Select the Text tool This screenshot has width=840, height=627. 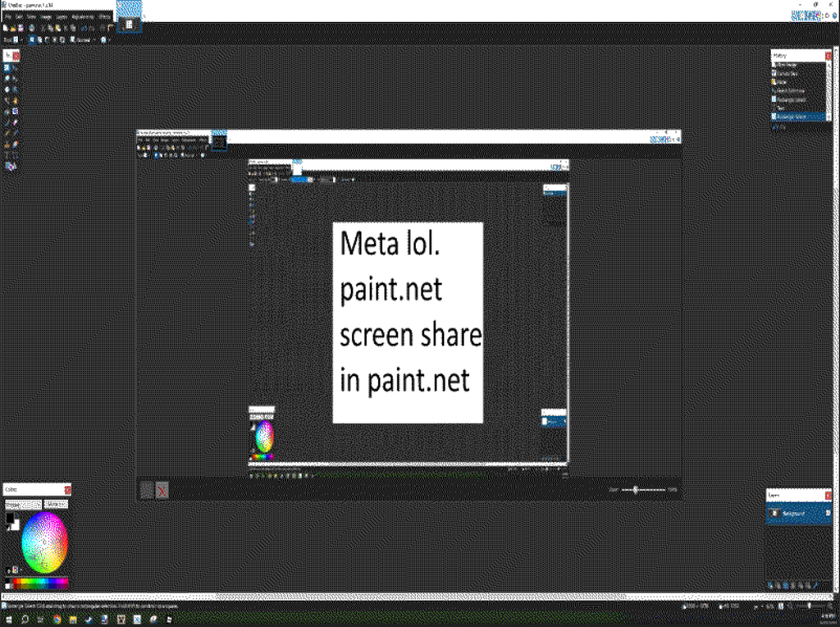pyautogui.click(x=7, y=155)
